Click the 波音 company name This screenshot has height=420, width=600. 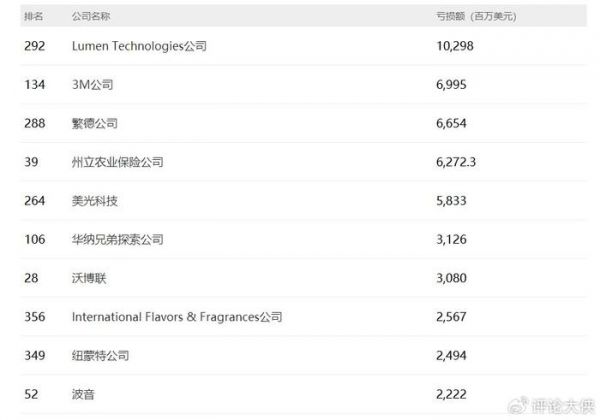(x=83, y=395)
